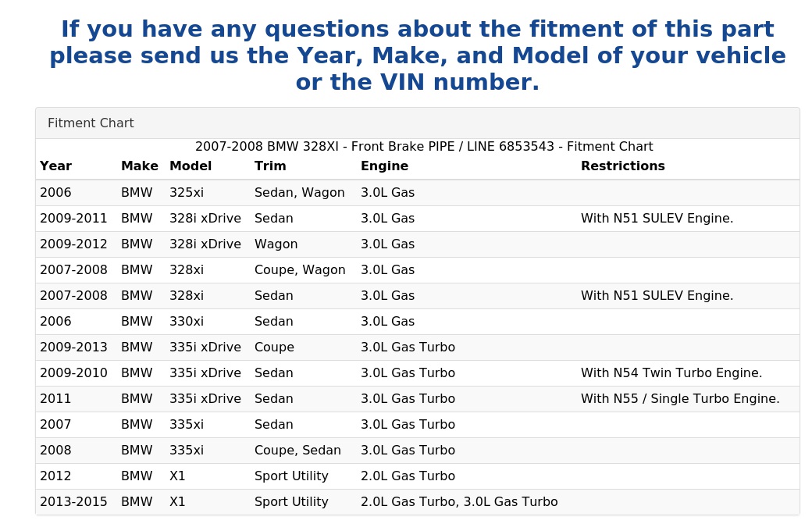Select the 2009-2012 328i xDrive Wagon row

click(418, 244)
